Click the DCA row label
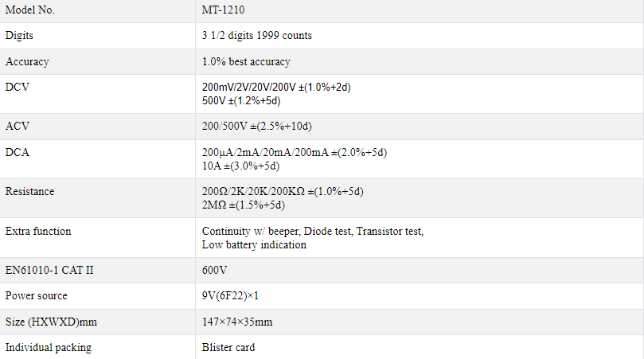 pos(18,152)
